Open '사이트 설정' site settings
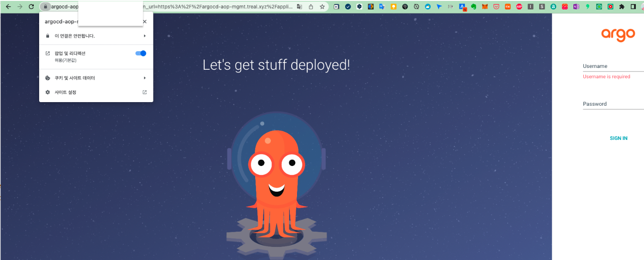The image size is (644, 260). coord(96,92)
